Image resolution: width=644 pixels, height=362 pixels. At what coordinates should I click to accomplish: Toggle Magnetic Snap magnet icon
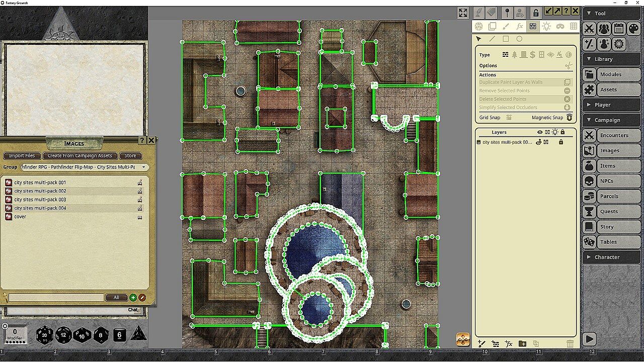[570, 118]
